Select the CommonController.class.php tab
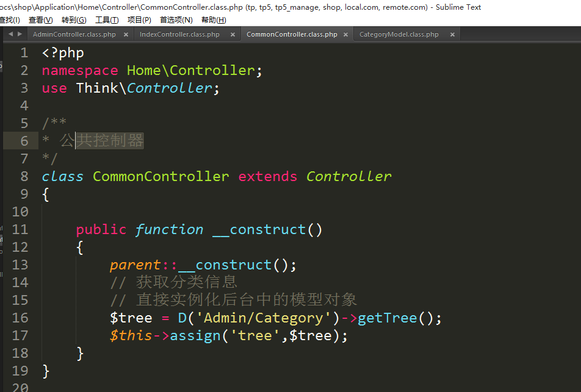Screen dimensions: 581x392 click(x=291, y=35)
